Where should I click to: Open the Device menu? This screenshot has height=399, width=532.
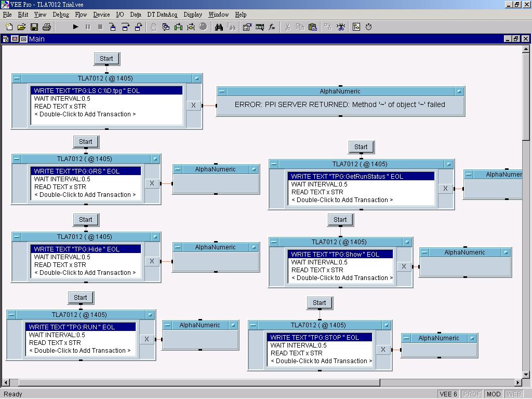[101, 15]
